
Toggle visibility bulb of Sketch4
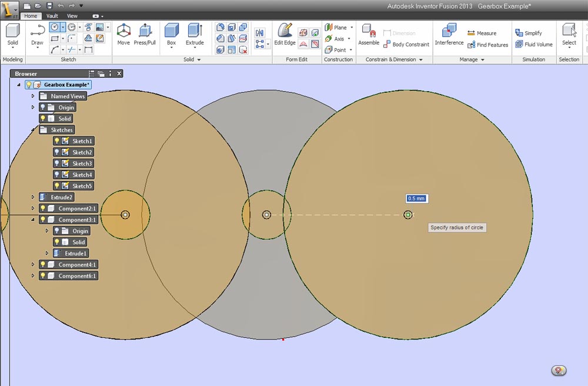(57, 174)
